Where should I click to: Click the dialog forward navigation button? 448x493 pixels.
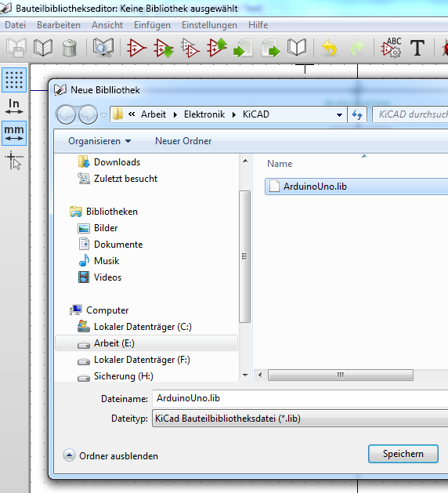[88, 114]
